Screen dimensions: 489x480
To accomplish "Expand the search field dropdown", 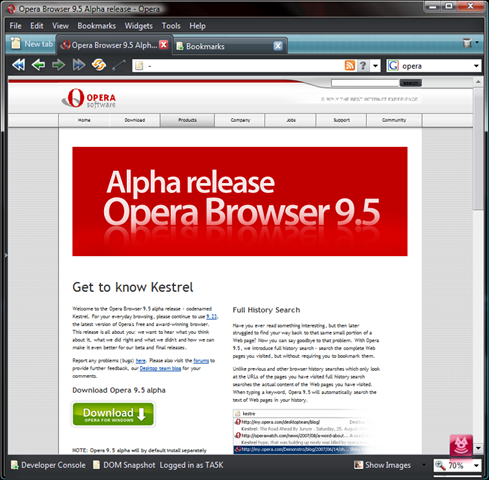I will coord(477,66).
